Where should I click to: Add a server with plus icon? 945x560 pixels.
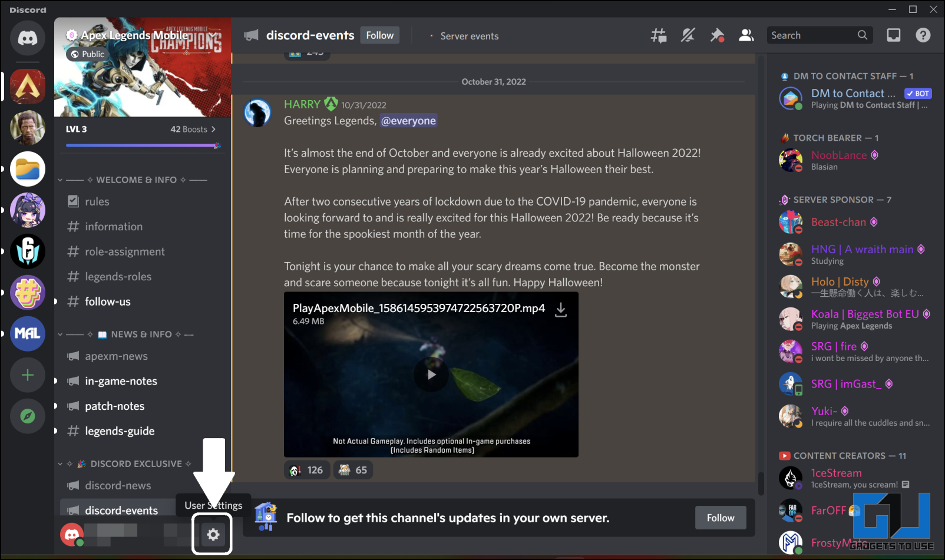(x=28, y=375)
